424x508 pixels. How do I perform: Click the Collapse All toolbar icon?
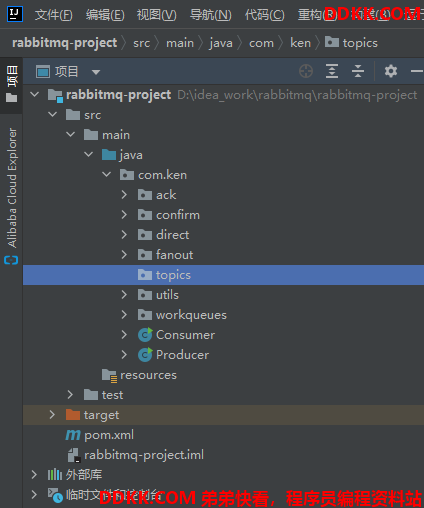(358, 71)
